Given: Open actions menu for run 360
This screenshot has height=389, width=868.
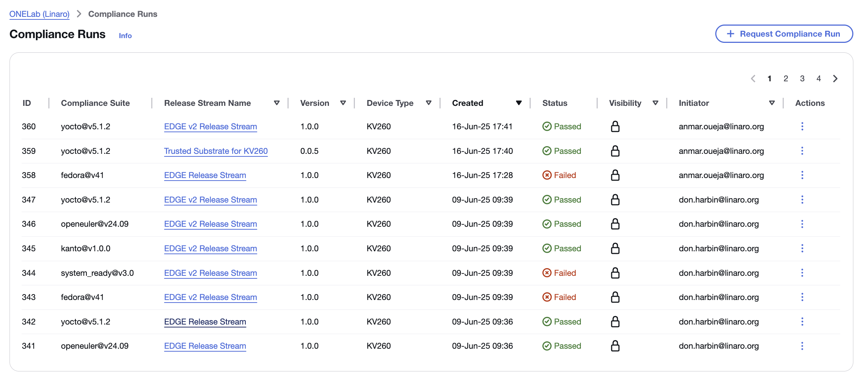Looking at the screenshot, I should [802, 126].
